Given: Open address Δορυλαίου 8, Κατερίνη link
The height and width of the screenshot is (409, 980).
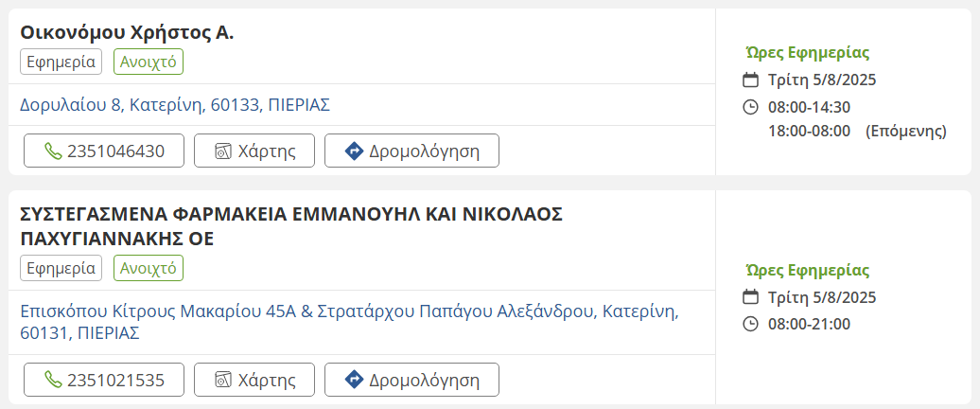Looking at the screenshot, I should coord(175,104).
